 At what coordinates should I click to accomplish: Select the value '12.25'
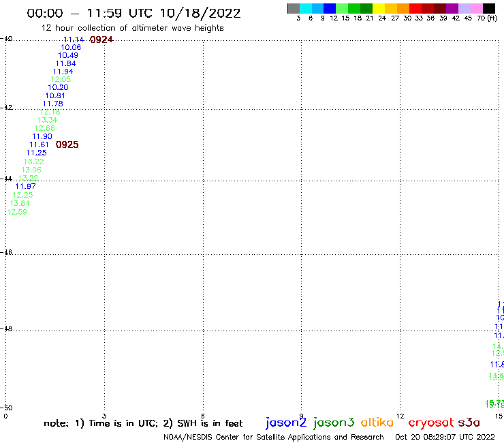pos(22,195)
